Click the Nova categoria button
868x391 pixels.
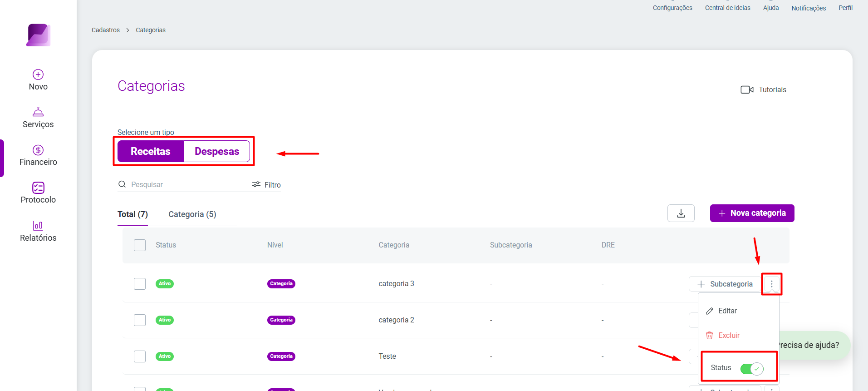tap(752, 213)
